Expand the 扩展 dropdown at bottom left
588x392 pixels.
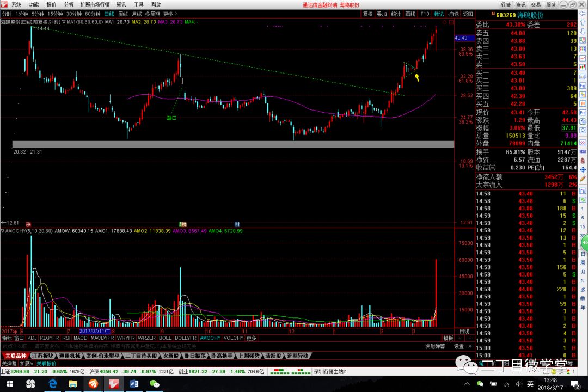pyautogui.click(x=27, y=364)
